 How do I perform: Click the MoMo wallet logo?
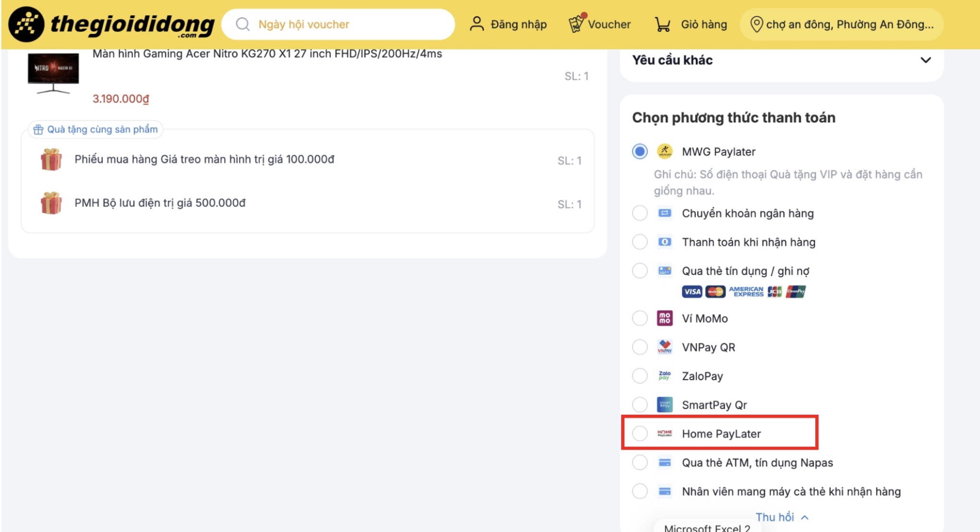point(665,318)
